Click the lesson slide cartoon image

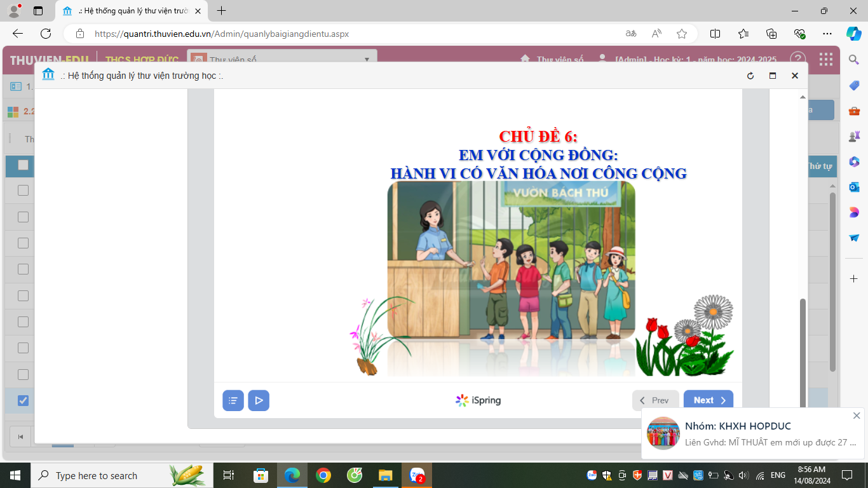pos(512,259)
